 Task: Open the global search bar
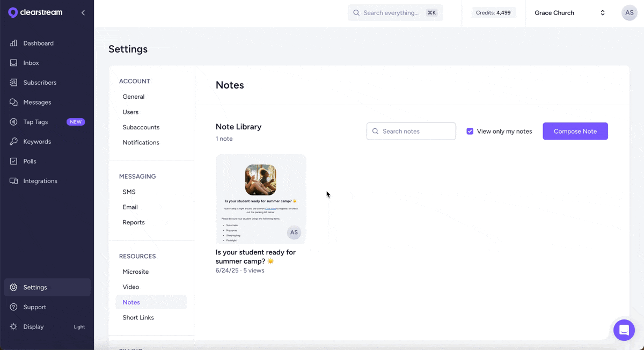tap(396, 12)
